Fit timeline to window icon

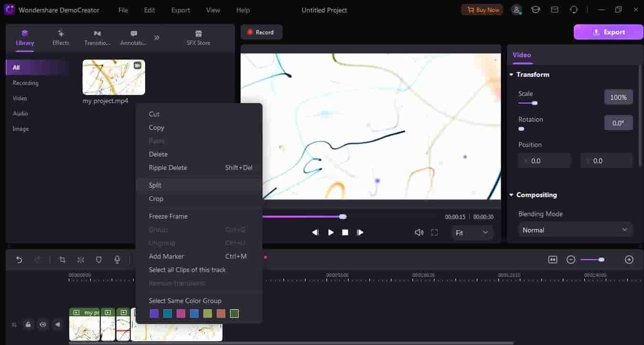[553, 260]
